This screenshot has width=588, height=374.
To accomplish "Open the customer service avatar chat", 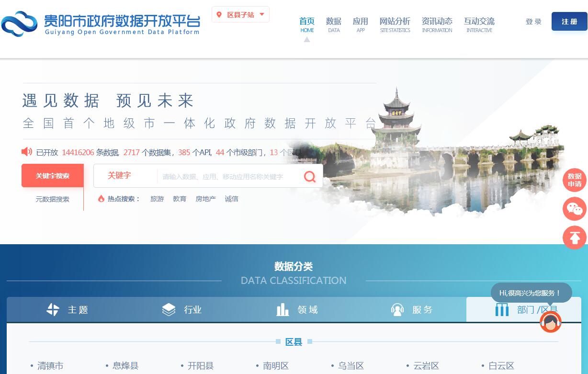I will click(550, 322).
